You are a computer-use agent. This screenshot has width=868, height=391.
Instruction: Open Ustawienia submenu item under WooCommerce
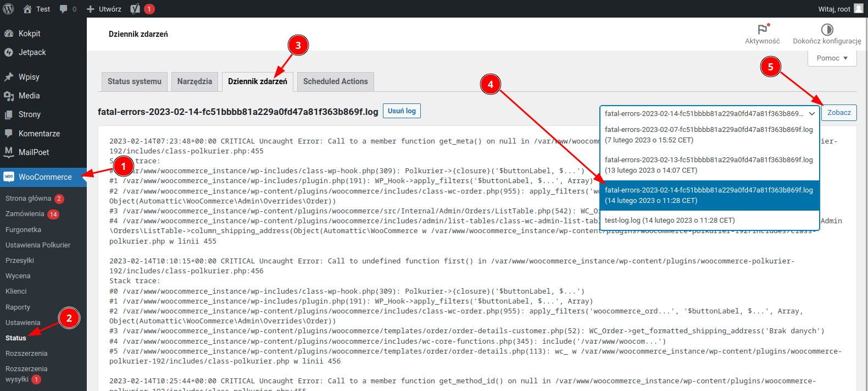[23, 323]
